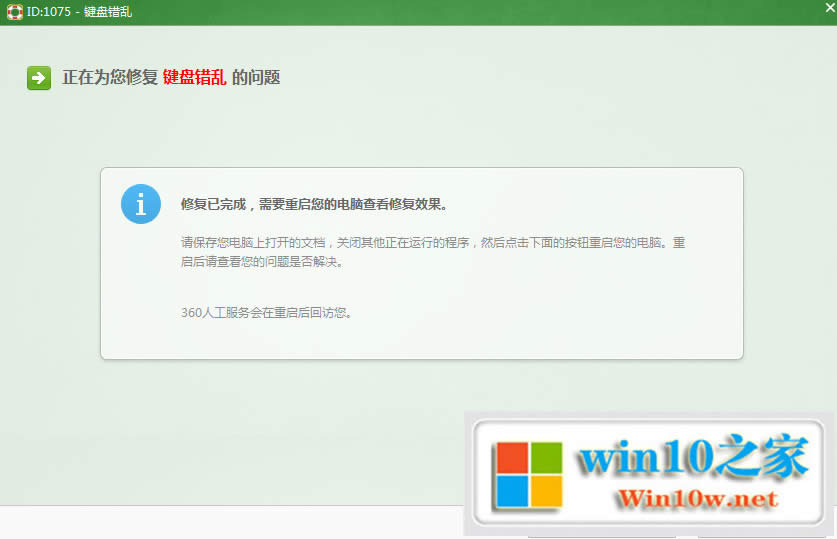The height and width of the screenshot is (539, 837).
Task: Click the 360 lifebuoy icon in title bar
Action: [x=11, y=12]
